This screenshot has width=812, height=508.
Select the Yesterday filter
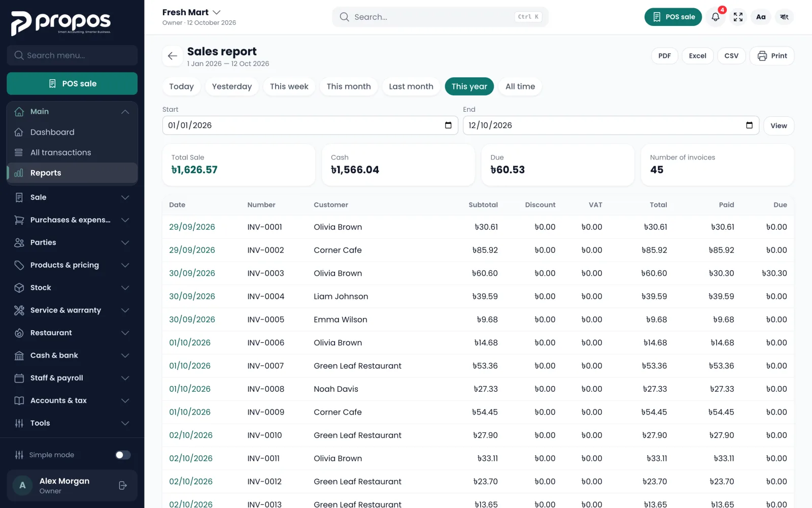click(x=232, y=86)
